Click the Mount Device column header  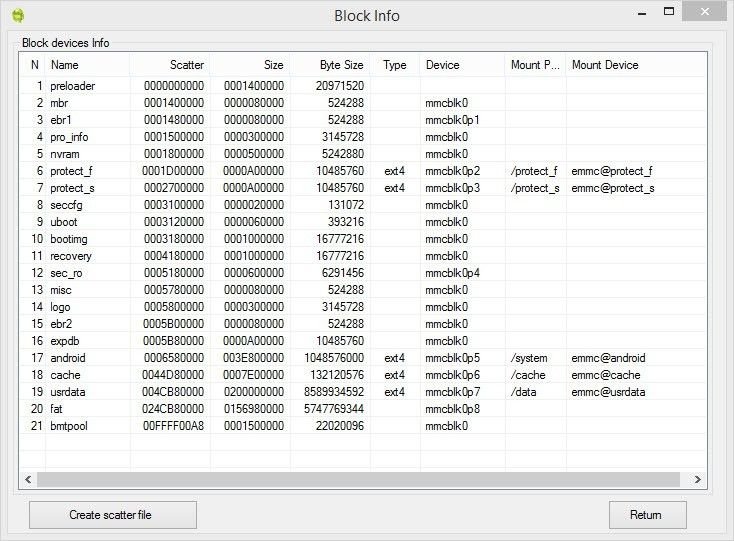pos(635,65)
